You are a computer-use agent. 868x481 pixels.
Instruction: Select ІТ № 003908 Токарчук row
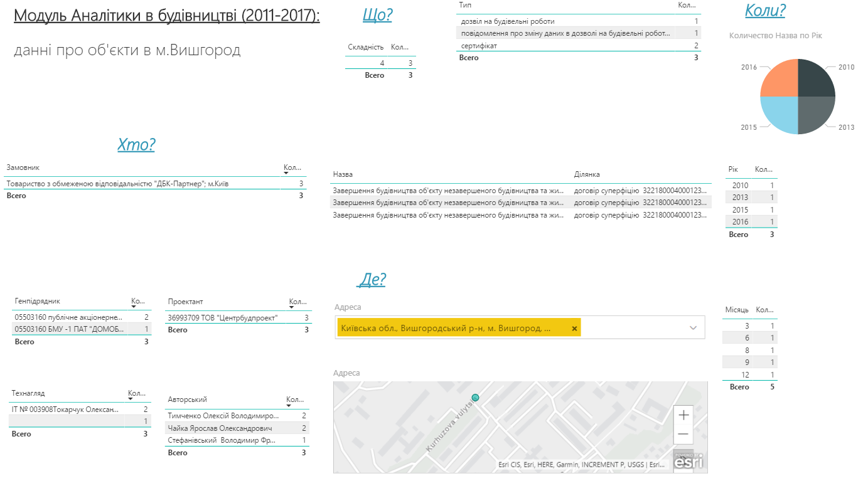tap(80, 410)
